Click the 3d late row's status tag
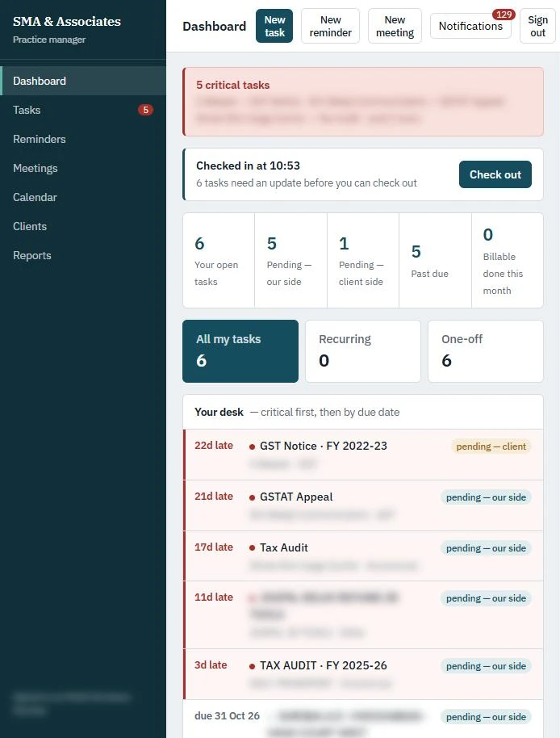 (x=486, y=665)
